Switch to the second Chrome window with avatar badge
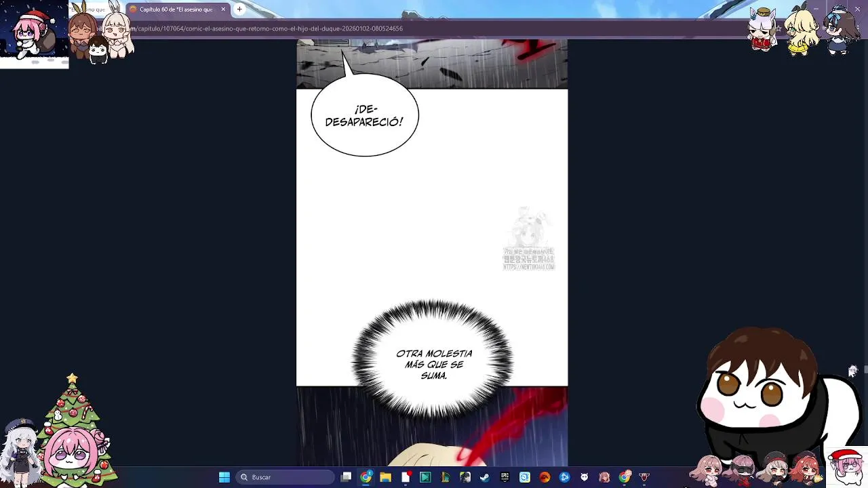Image resolution: width=868 pixels, height=488 pixels. pyautogui.click(x=625, y=477)
